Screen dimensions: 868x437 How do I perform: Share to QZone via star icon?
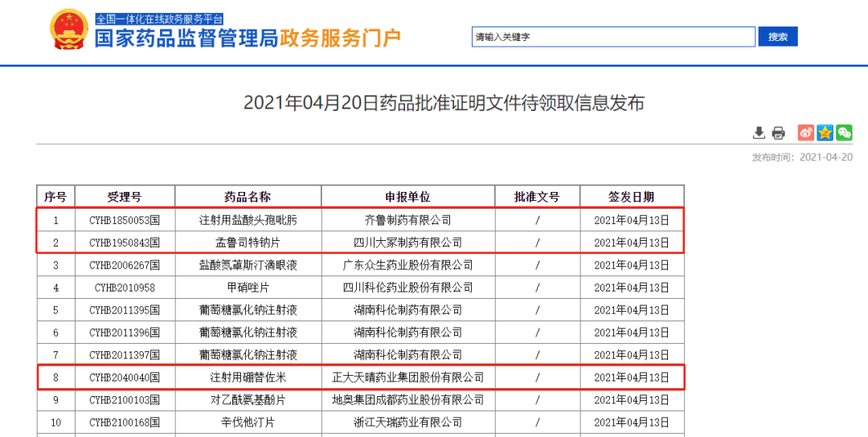pyautogui.click(x=825, y=133)
